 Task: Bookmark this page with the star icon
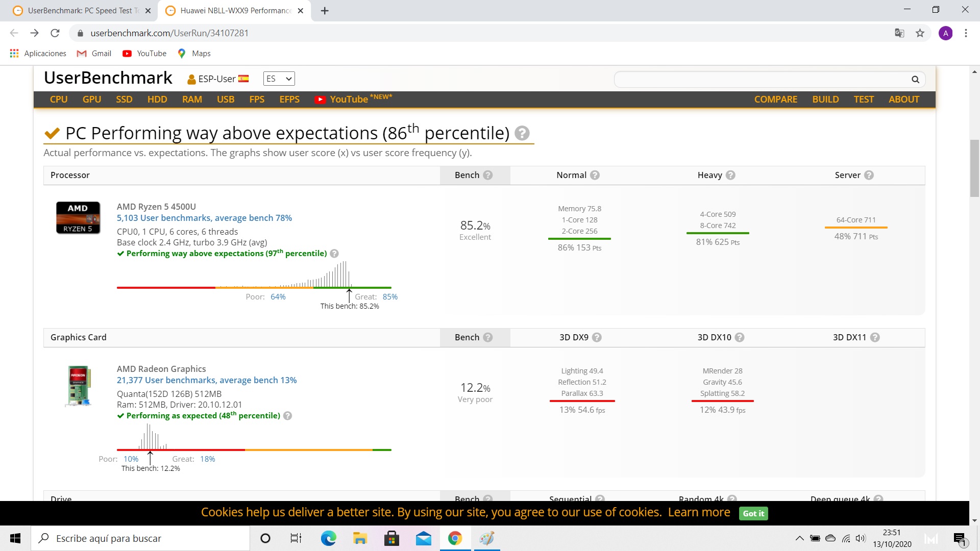click(x=920, y=33)
